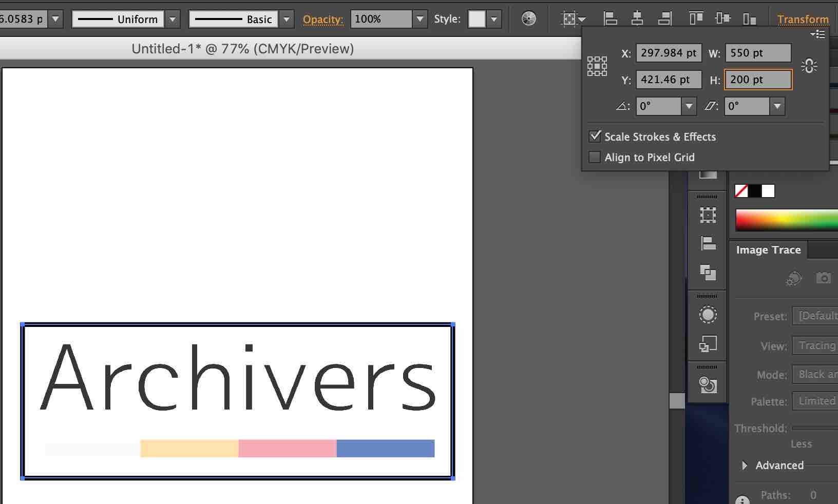The height and width of the screenshot is (504, 838).
Task: Select the black swatch in Color panel
Action: [x=755, y=191]
